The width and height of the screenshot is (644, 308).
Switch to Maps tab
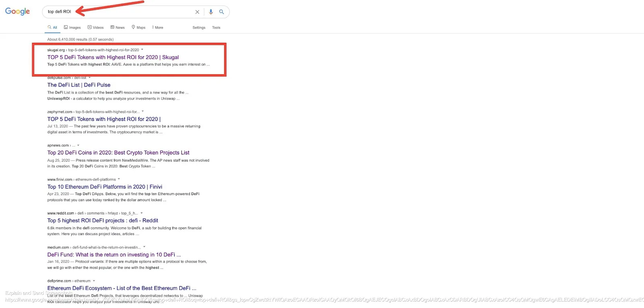coord(138,27)
